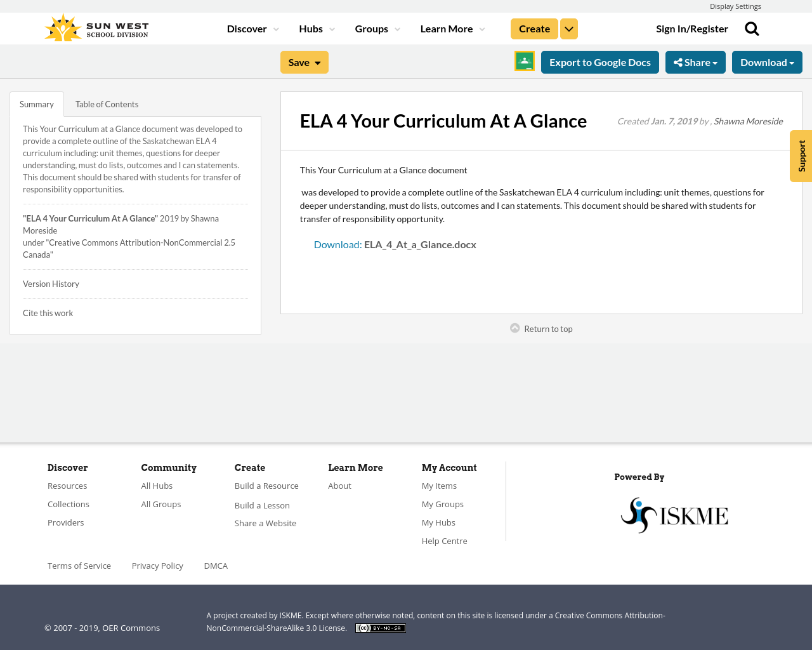Click Sign In/Register
812x650 pixels.
pyautogui.click(x=692, y=27)
